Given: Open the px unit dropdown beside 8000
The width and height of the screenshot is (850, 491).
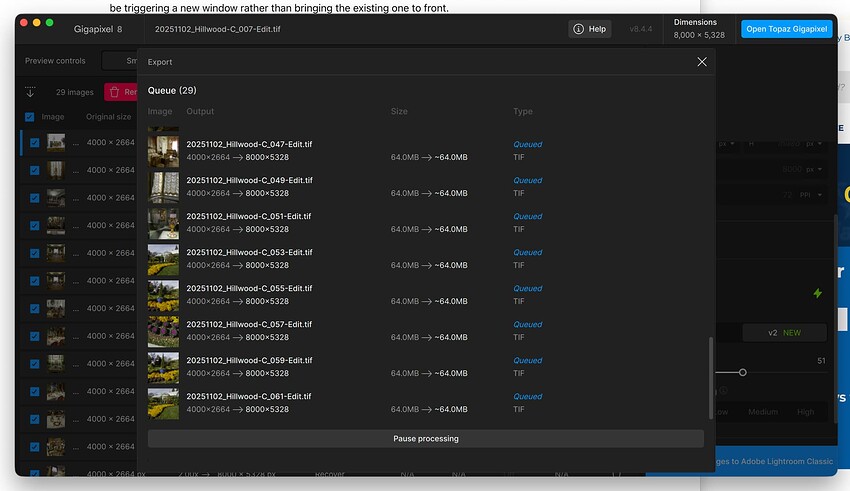Looking at the screenshot, I should (814, 169).
